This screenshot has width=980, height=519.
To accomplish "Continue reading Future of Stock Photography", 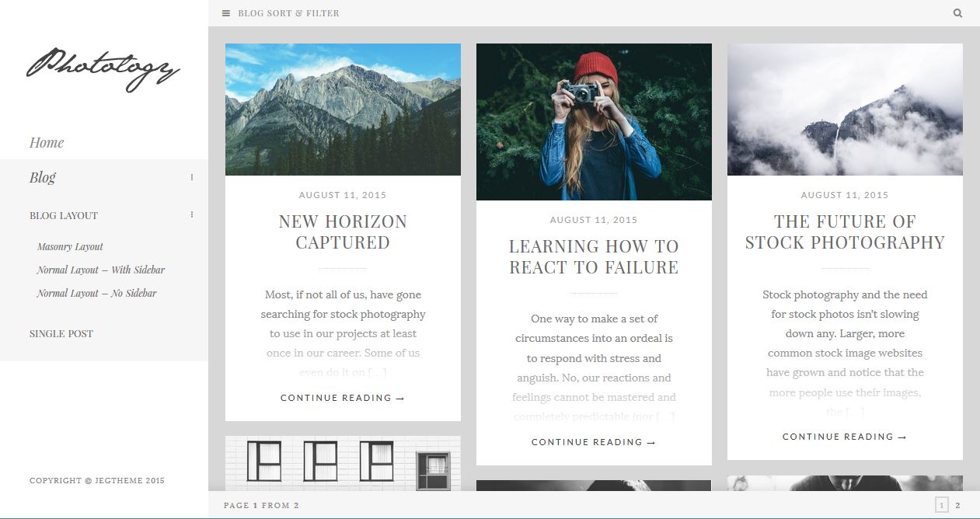I will pos(845,437).
